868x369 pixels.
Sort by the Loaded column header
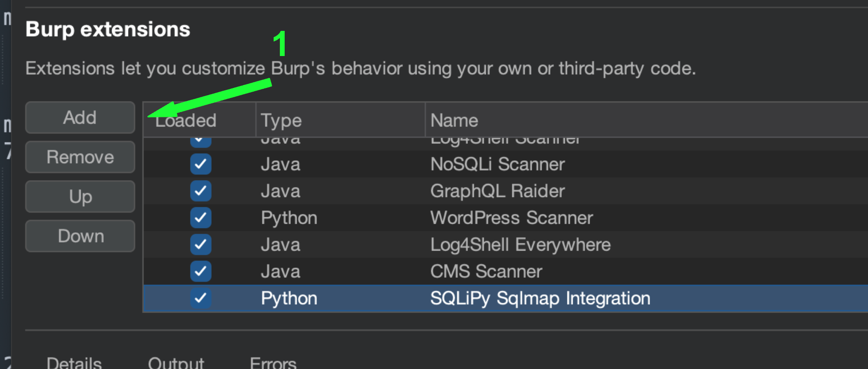pyautogui.click(x=199, y=120)
